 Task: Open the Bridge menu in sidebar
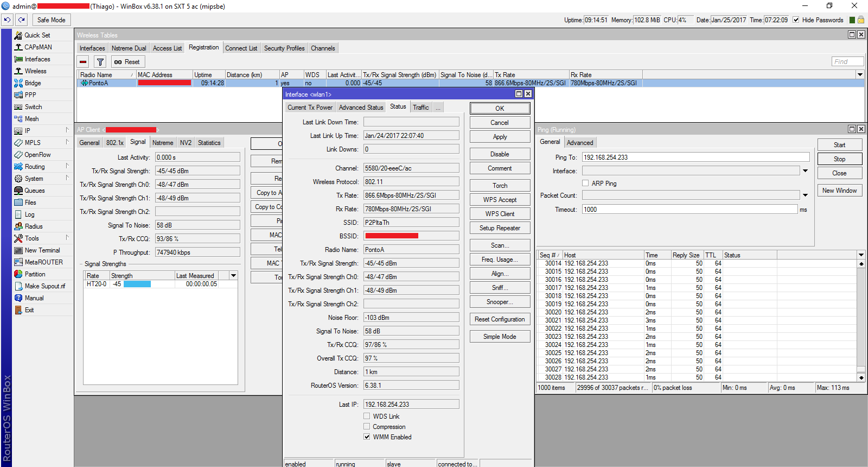33,83
